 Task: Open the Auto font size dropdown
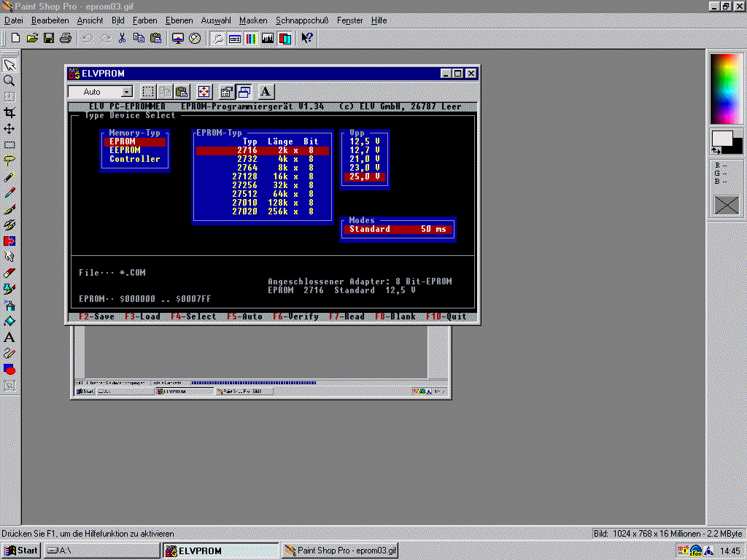point(126,91)
